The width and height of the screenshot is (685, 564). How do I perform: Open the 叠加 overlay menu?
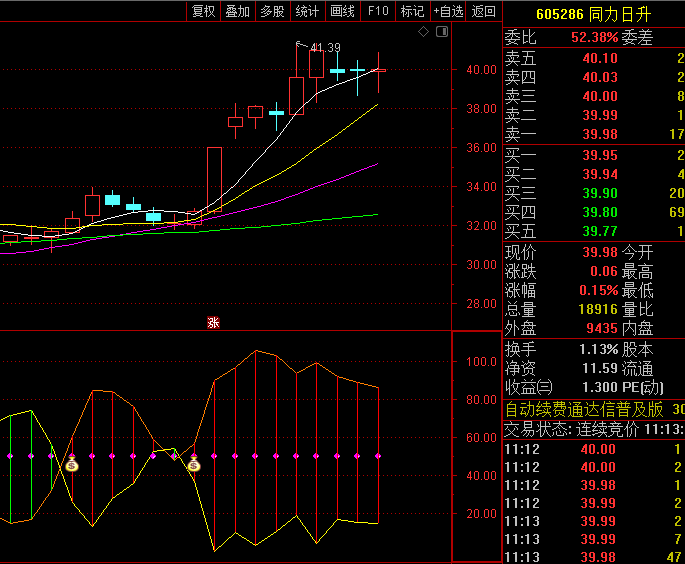point(237,11)
